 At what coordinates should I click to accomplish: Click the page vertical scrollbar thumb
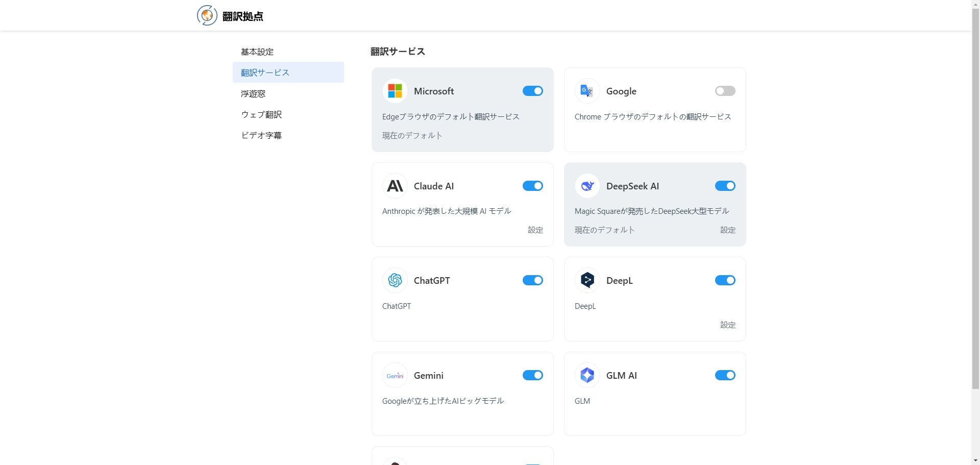click(x=975, y=199)
